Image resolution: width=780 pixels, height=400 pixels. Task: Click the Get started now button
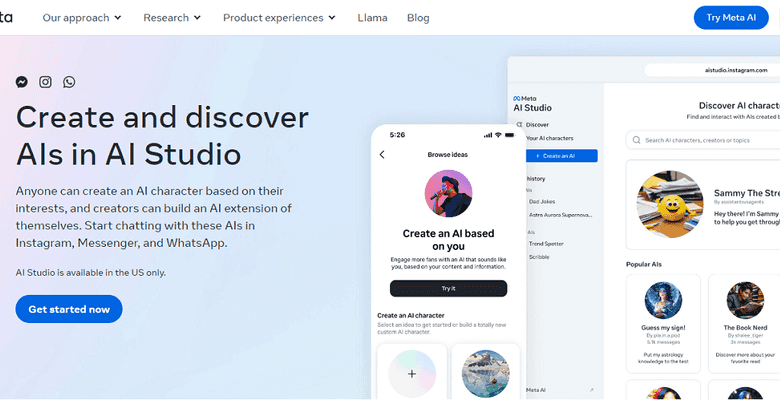(69, 309)
